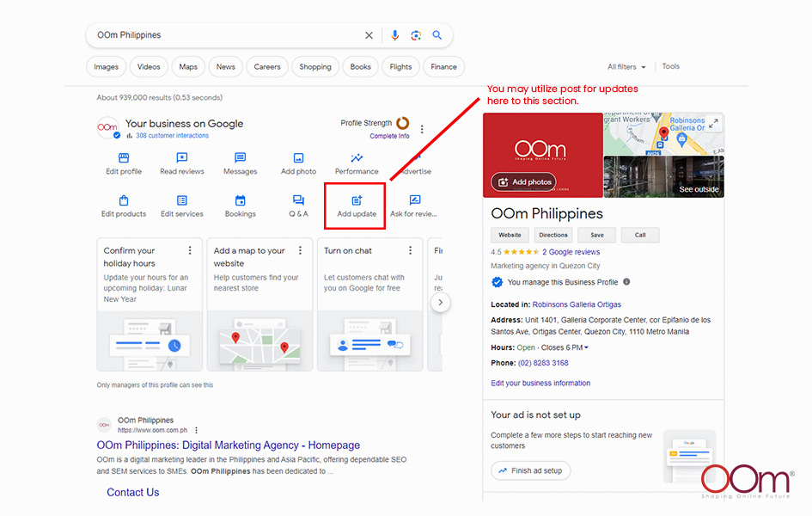This screenshot has width=812, height=516.
Task: Click the search input field
Action: 223,35
